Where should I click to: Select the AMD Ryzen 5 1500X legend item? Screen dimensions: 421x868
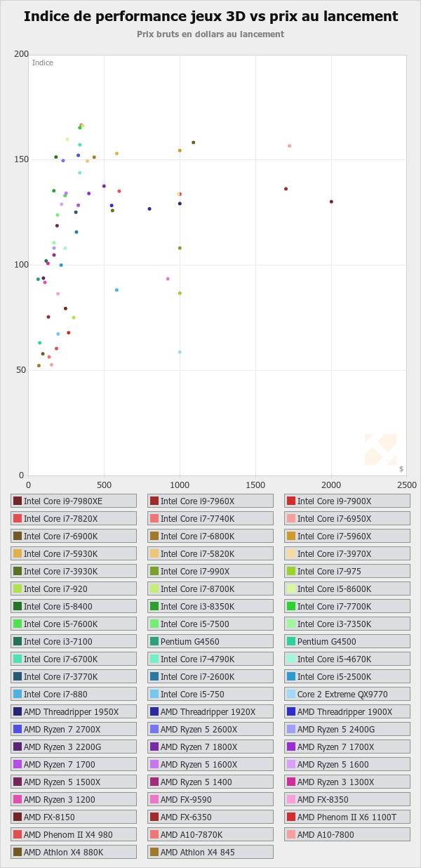[74, 782]
